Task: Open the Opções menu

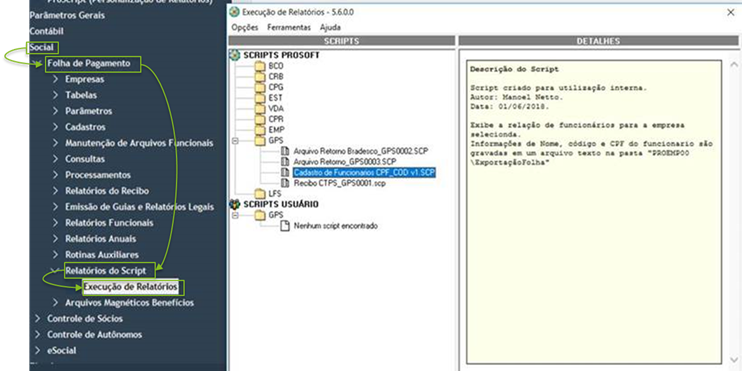Action: click(x=245, y=27)
